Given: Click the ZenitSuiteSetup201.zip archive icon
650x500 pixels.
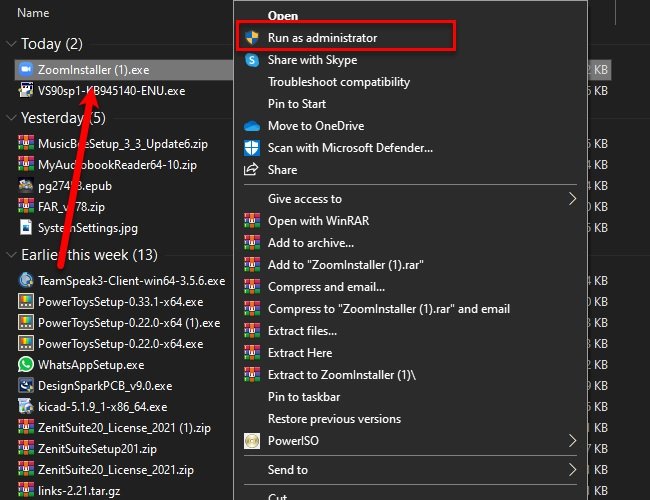Looking at the screenshot, I should point(26,448).
